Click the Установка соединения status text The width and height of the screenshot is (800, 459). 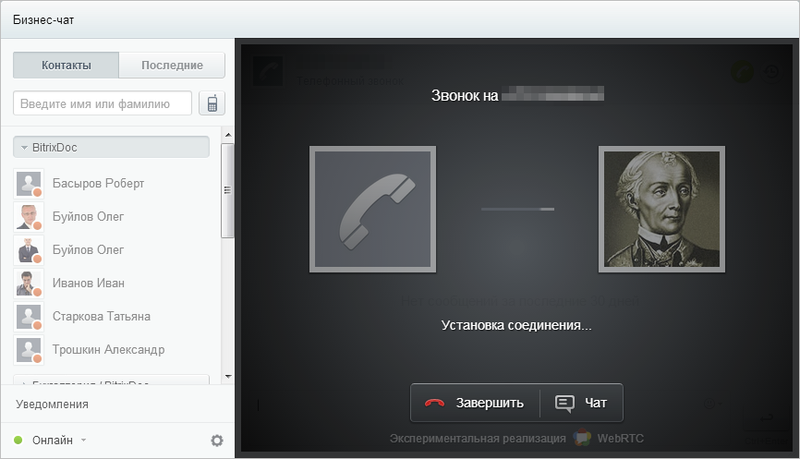pos(516,325)
